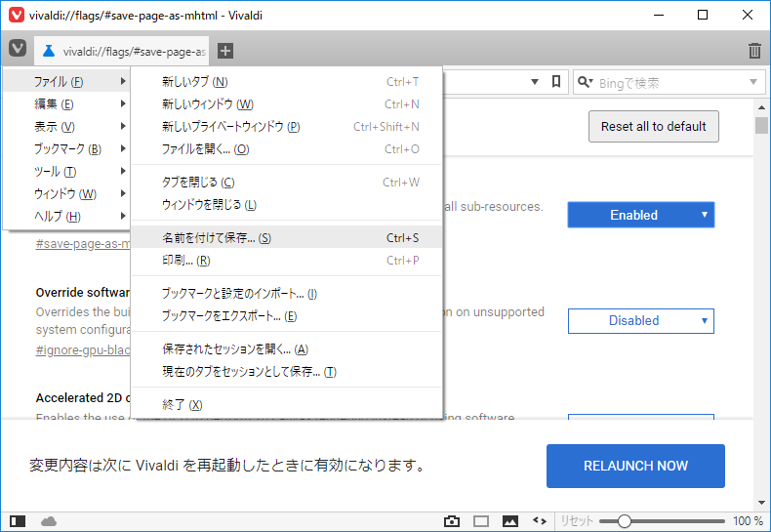Open the Disabled dropdown for Override software rendering
The width and height of the screenshot is (771, 532).
pyautogui.click(x=640, y=320)
